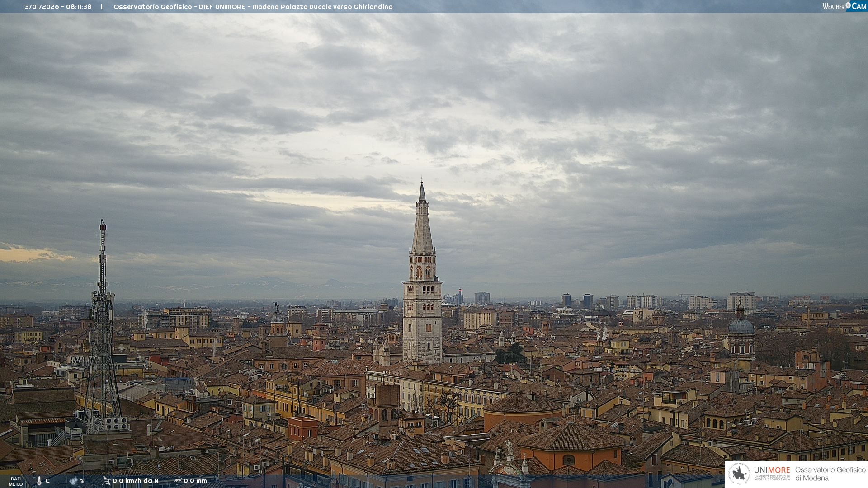This screenshot has height=488, width=868.
Task: Click the rainfall 0.0 mm reading
Action: 195,481
